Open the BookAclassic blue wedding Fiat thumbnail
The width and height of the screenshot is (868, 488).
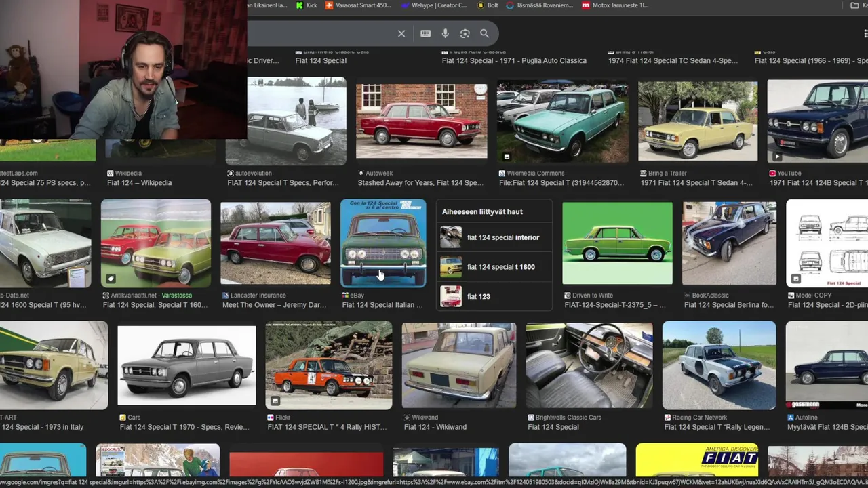pyautogui.click(x=729, y=243)
